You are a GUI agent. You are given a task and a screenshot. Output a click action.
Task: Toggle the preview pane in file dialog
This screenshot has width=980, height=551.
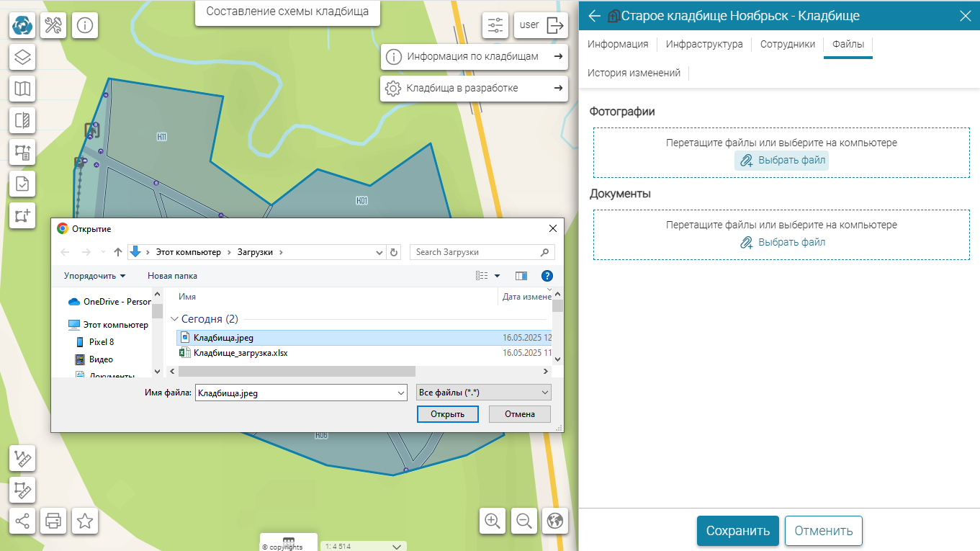point(521,276)
